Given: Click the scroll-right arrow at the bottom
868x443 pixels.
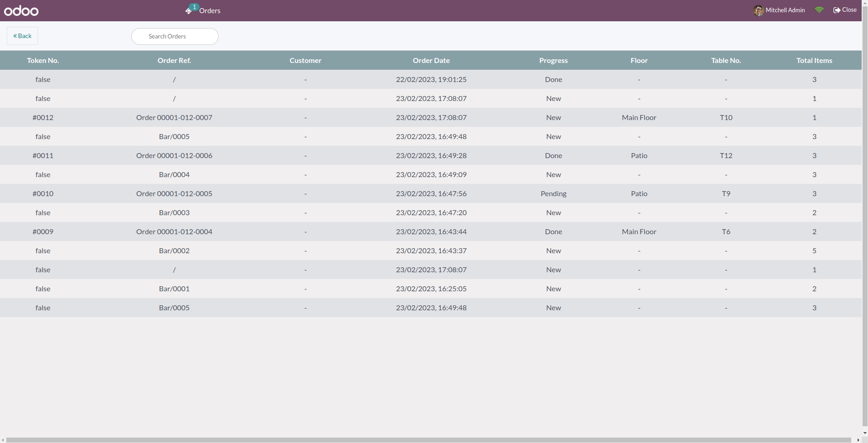Looking at the screenshot, I should pyautogui.click(x=858, y=440).
